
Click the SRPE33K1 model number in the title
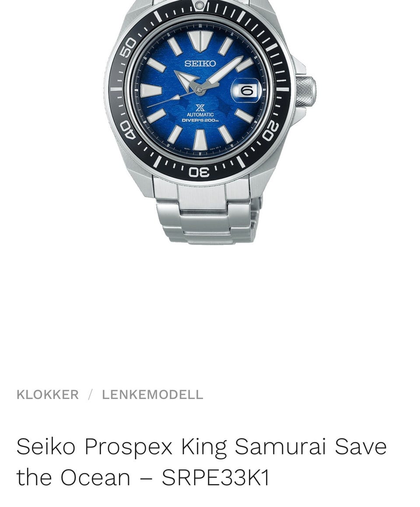(x=216, y=477)
